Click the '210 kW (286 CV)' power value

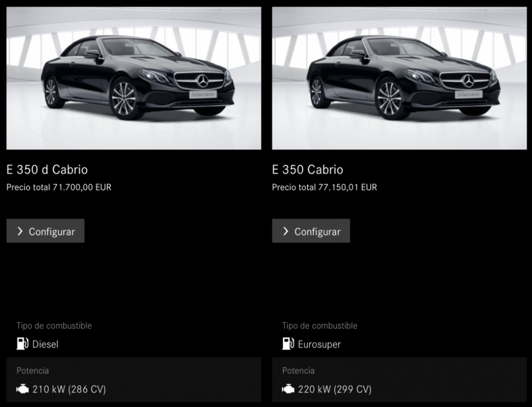69,389
